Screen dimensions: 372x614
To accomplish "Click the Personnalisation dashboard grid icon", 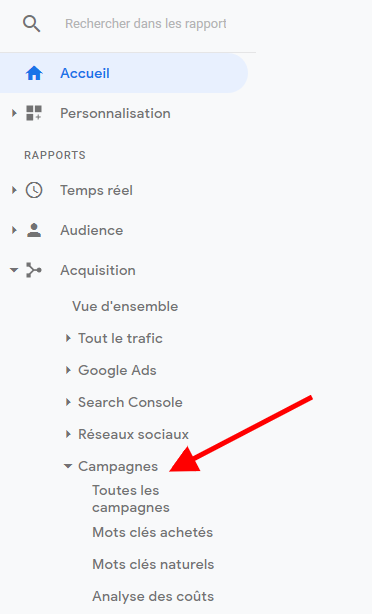I will click(x=34, y=113).
